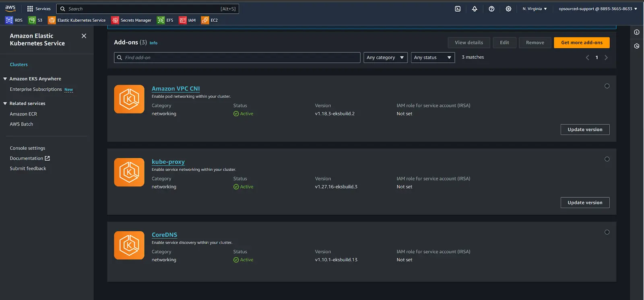The image size is (644, 300).
Task: Select the Amazon VPC CNI radio button
Action: (x=607, y=86)
